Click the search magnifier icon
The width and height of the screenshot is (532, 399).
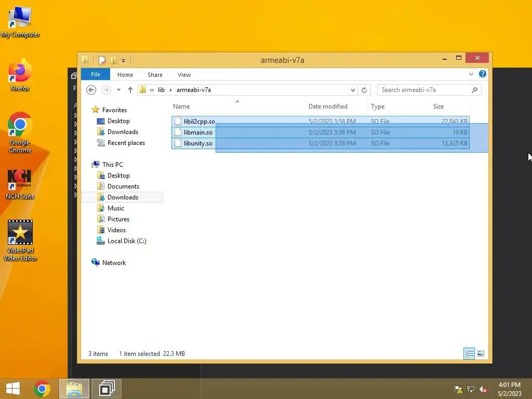pyautogui.click(x=474, y=90)
